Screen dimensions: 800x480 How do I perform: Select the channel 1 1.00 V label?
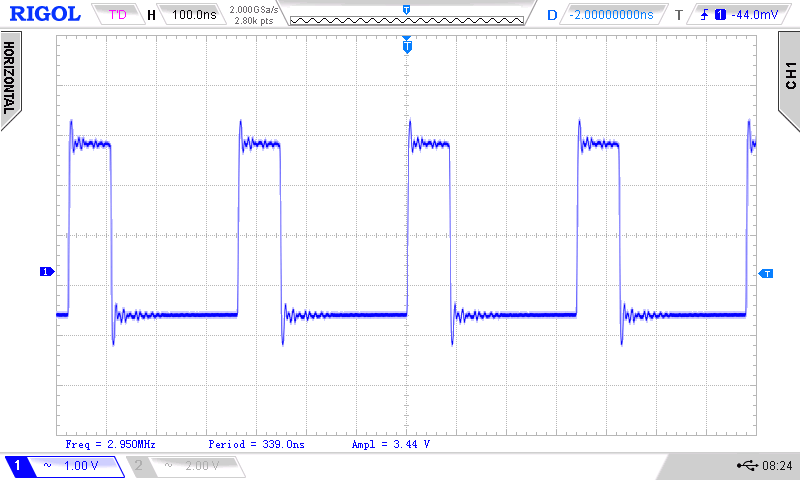pos(81,465)
